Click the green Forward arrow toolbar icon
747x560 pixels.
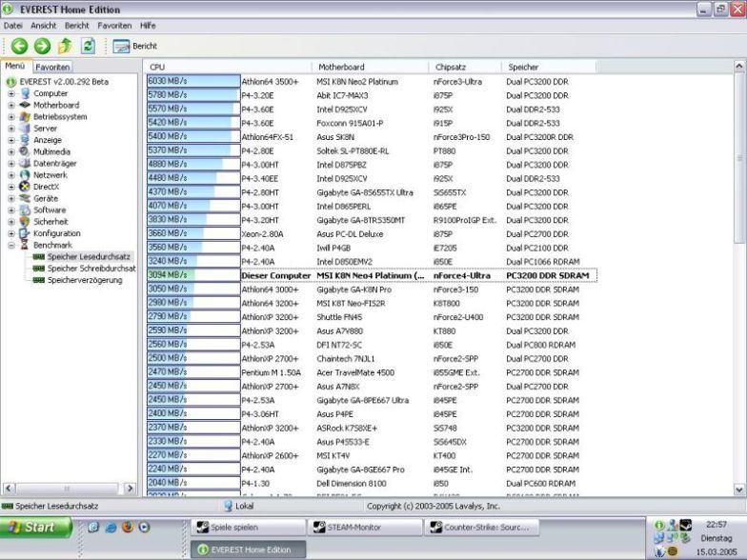coord(42,46)
